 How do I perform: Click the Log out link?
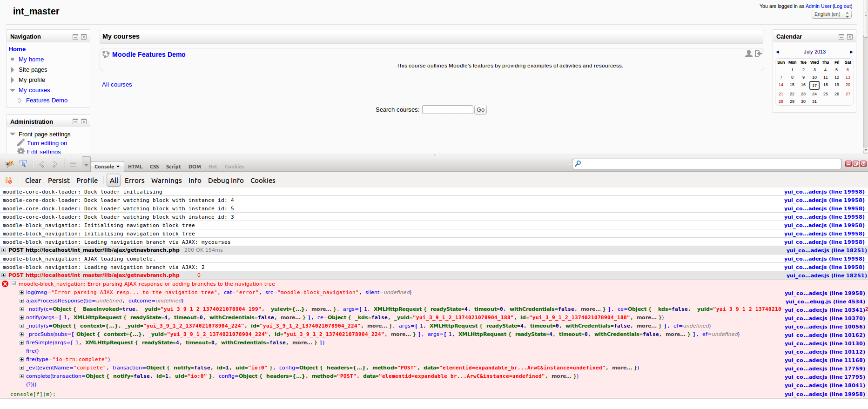click(x=842, y=6)
